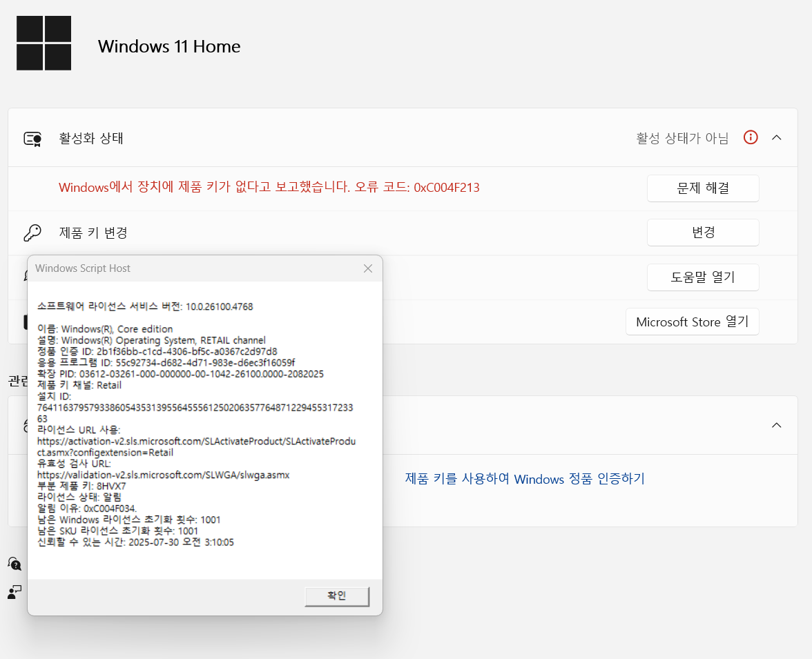
Task: Click the 남은 SKU 라이선스 초기화 횟수 line
Action: (x=117, y=531)
